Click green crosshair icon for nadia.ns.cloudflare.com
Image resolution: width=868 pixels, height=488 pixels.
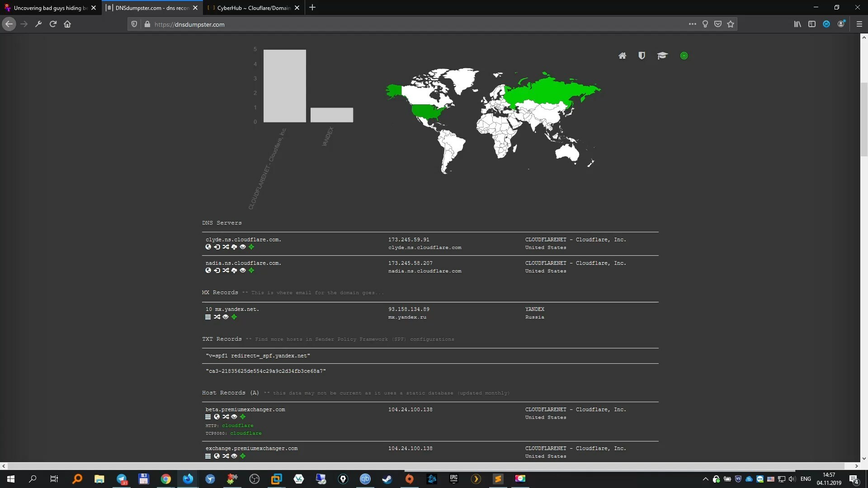pos(251,270)
